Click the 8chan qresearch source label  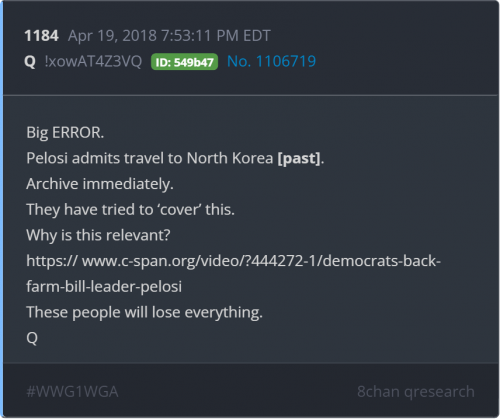pyautogui.click(x=416, y=392)
